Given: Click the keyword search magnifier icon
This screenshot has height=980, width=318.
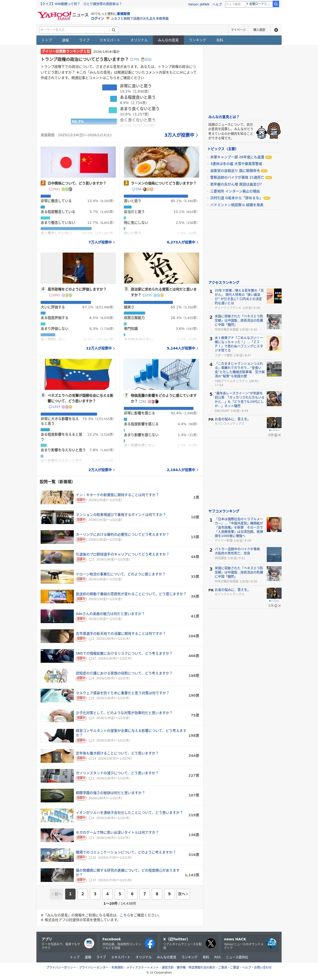Looking at the screenshot, I should click(x=113, y=30).
